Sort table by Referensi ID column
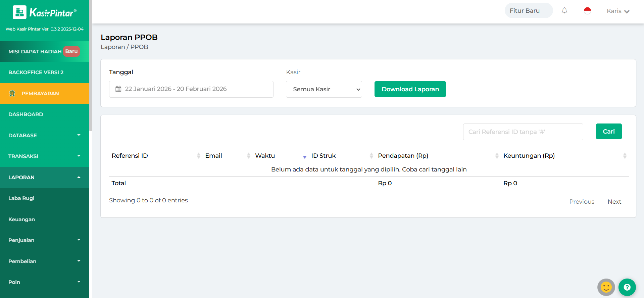Viewport: 644px width, 298px height. click(198, 156)
